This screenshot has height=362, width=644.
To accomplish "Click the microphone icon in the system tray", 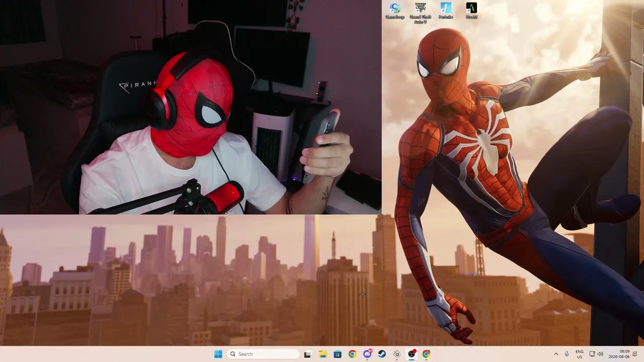I will click(567, 354).
